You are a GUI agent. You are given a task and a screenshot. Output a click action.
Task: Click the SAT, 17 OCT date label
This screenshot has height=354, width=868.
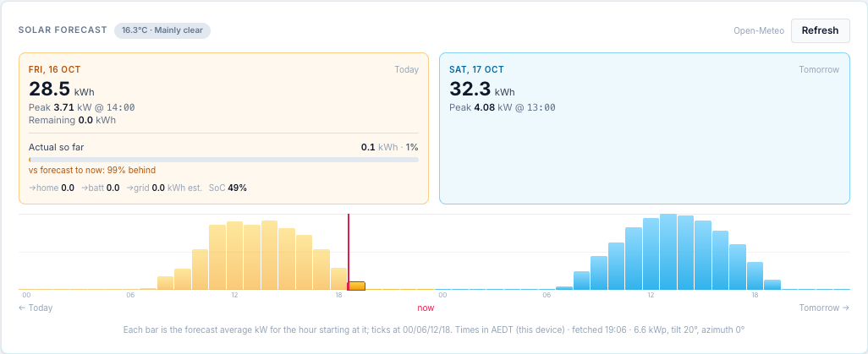tap(476, 69)
